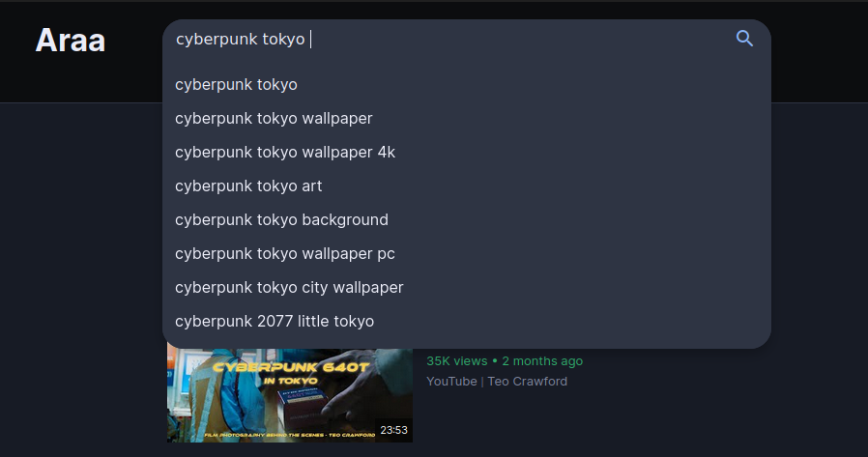This screenshot has width=868, height=457.
Task: Pick "cyberpunk tokyo wallpaper pc" suggestion
Action: [x=467, y=253]
